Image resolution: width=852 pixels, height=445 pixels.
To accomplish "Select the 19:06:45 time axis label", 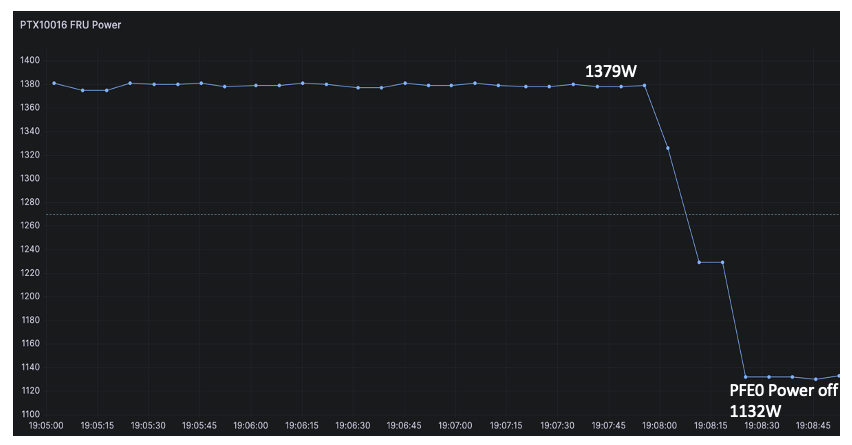I will (404, 425).
